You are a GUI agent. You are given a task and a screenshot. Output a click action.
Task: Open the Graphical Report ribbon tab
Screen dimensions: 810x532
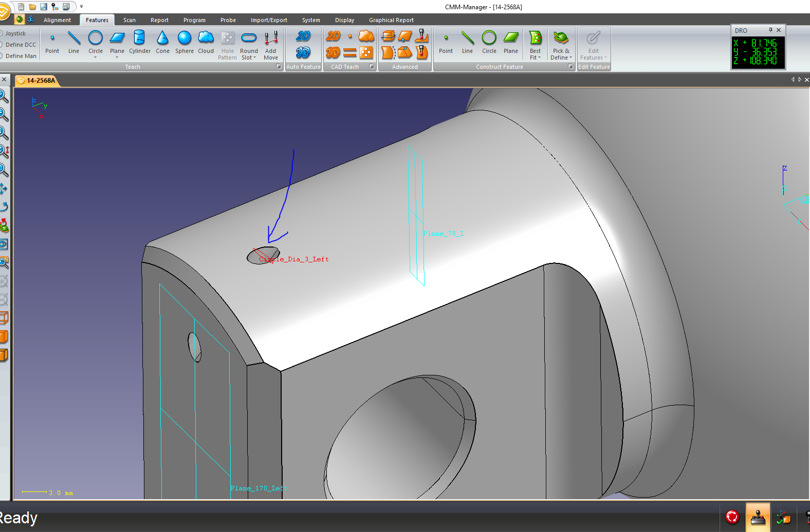(x=391, y=20)
